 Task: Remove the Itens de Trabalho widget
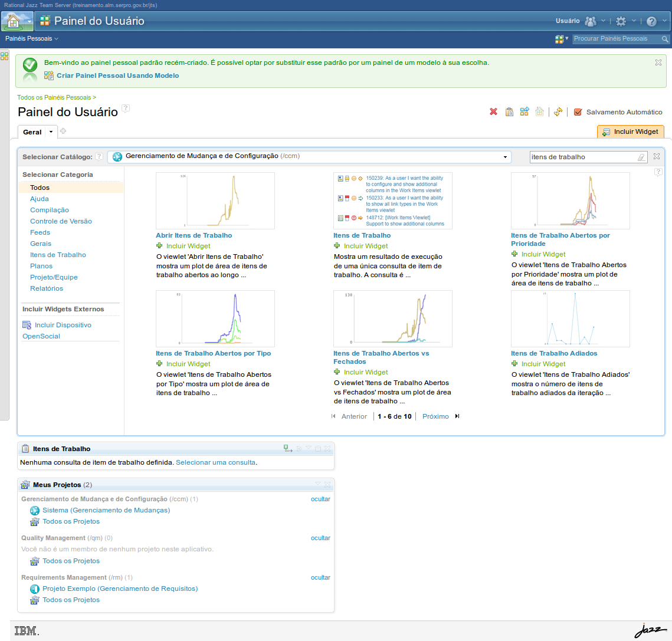327,449
